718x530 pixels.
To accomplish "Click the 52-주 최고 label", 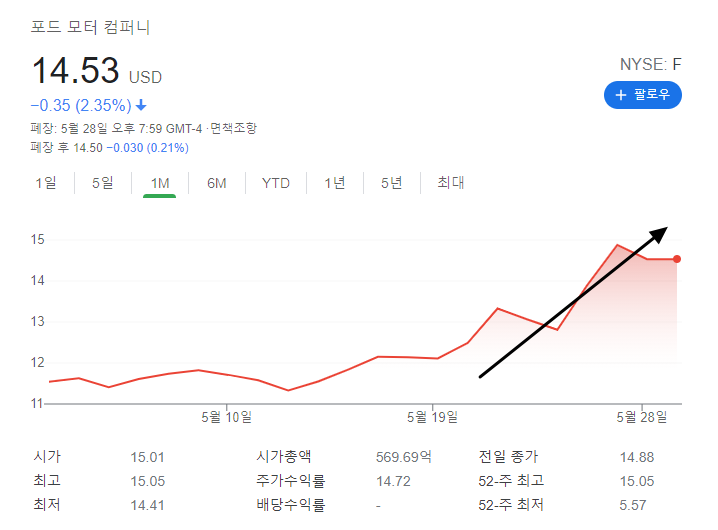I will click(511, 481).
